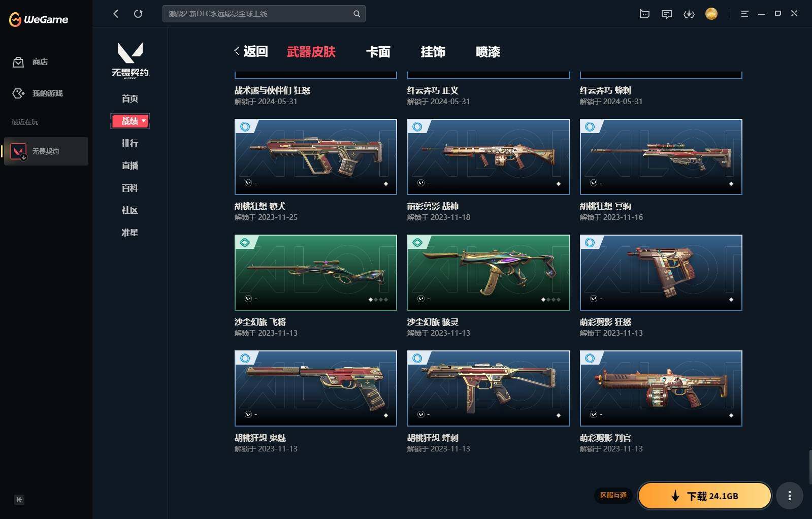Open the 排行 rankings section
Viewport: 812px width, 519px height.
coord(130,143)
